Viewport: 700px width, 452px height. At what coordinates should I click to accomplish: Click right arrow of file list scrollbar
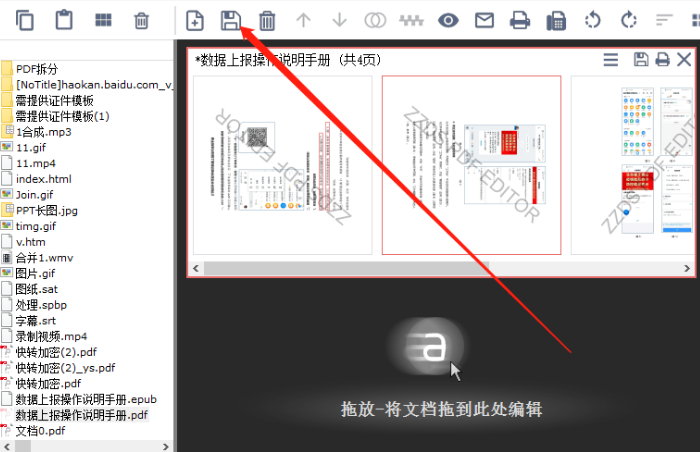(166, 446)
